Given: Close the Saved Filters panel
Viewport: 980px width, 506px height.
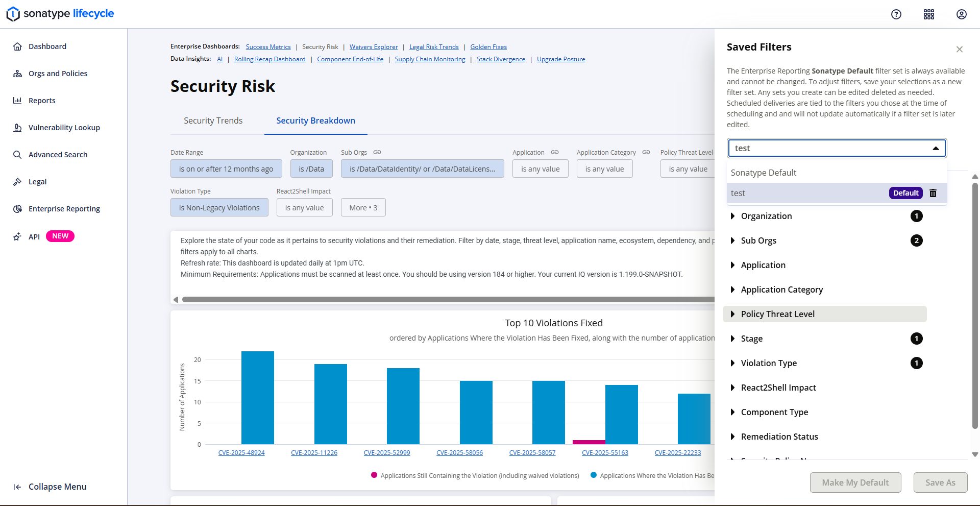Looking at the screenshot, I should pyautogui.click(x=960, y=49).
